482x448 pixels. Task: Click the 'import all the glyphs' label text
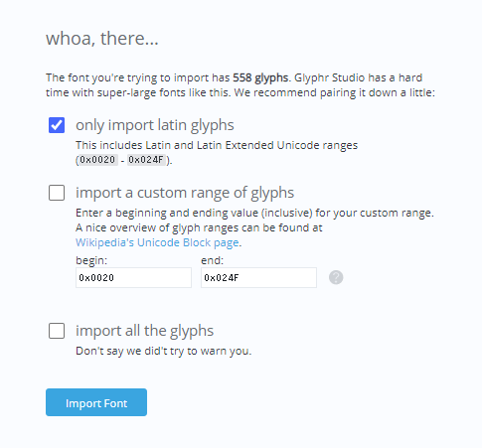pyautogui.click(x=144, y=331)
